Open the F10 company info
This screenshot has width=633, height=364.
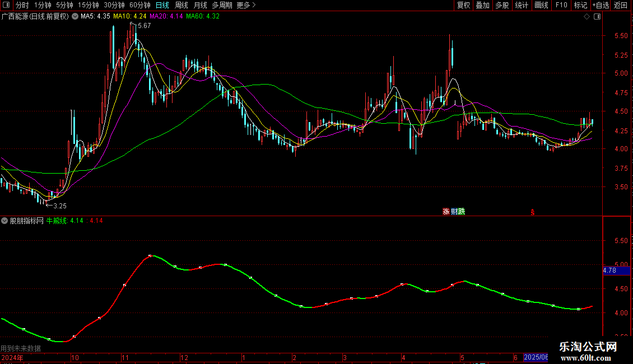(561, 5)
